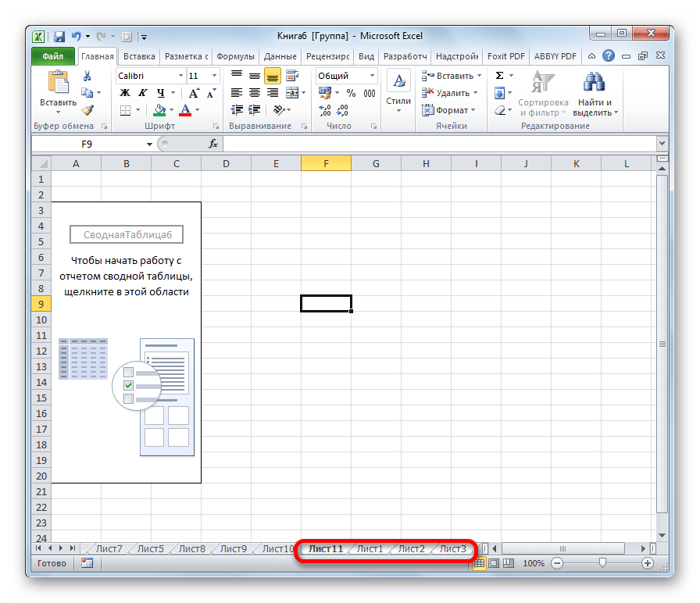
Task: Decrease decimal places
Action: [343, 110]
